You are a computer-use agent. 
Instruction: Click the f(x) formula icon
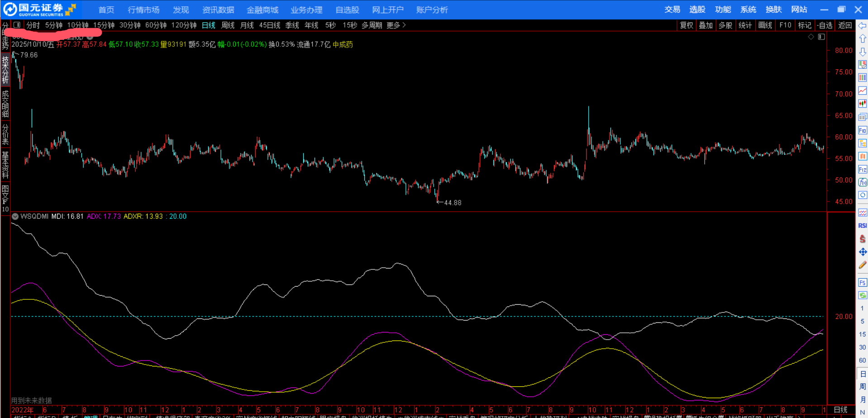click(x=863, y=182)
